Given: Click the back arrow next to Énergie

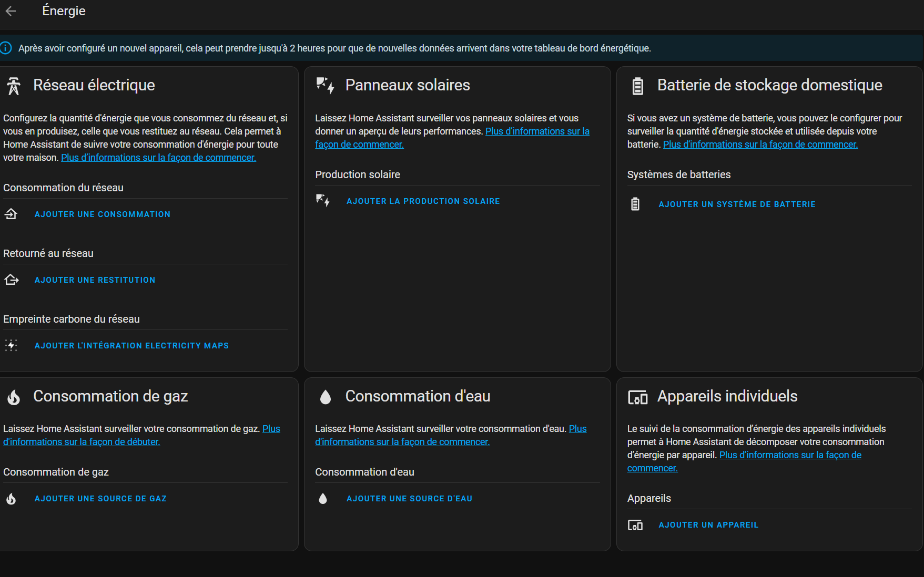Looking at the screenshot, I should pyautogui.click(x=11, y=11).
